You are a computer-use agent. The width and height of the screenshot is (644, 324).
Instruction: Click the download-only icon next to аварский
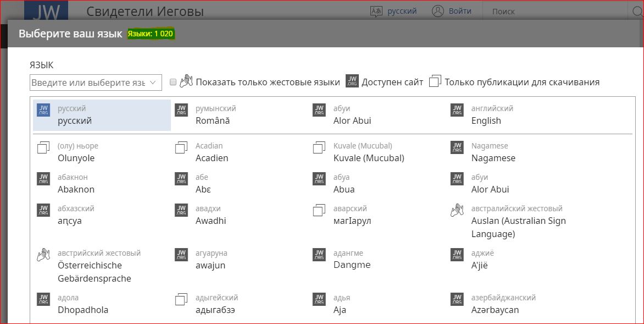[319, 210]
